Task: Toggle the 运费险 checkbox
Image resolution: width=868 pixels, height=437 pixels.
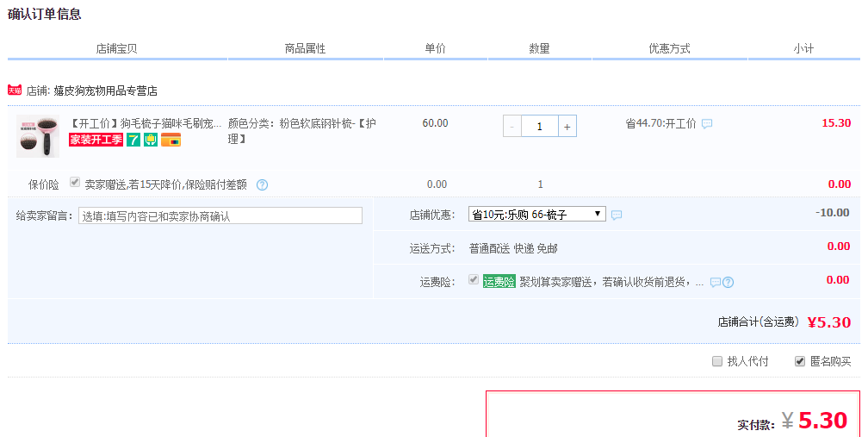Action: point(474,280)
